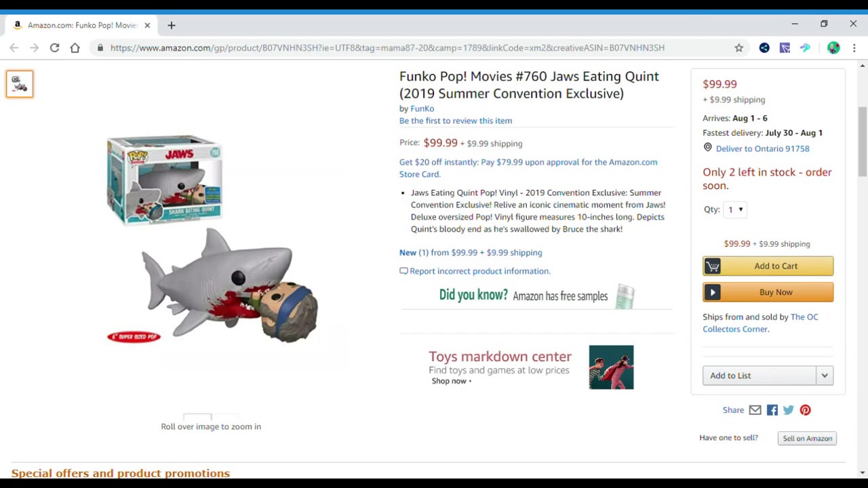
Task: Reload the Amazon page
Action: point(54,48)
